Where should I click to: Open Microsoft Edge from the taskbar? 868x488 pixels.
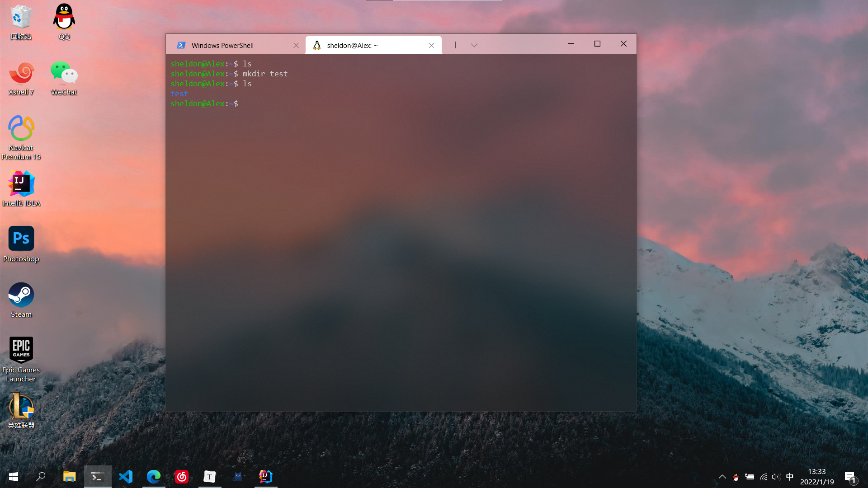click(x=154, y=477)
